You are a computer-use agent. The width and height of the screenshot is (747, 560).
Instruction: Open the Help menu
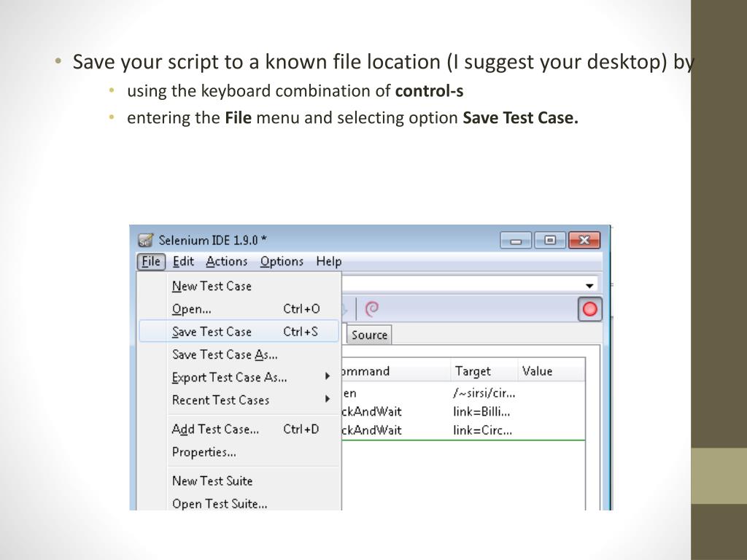pos(328,261)
